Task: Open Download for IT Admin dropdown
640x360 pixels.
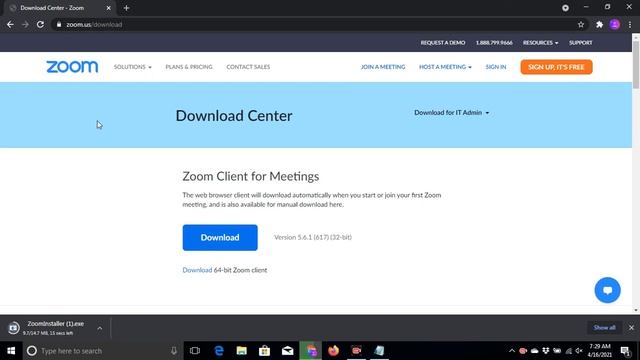Action: [x=451, y=112]
